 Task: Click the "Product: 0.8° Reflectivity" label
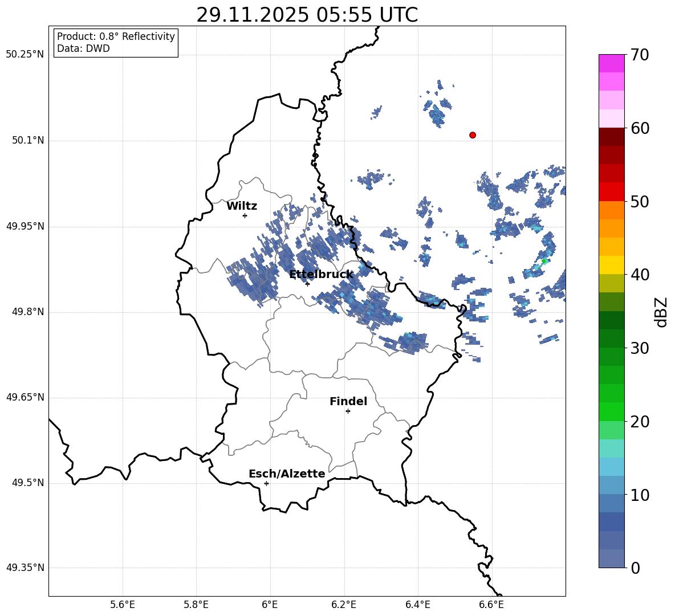(x=116, y=36)
